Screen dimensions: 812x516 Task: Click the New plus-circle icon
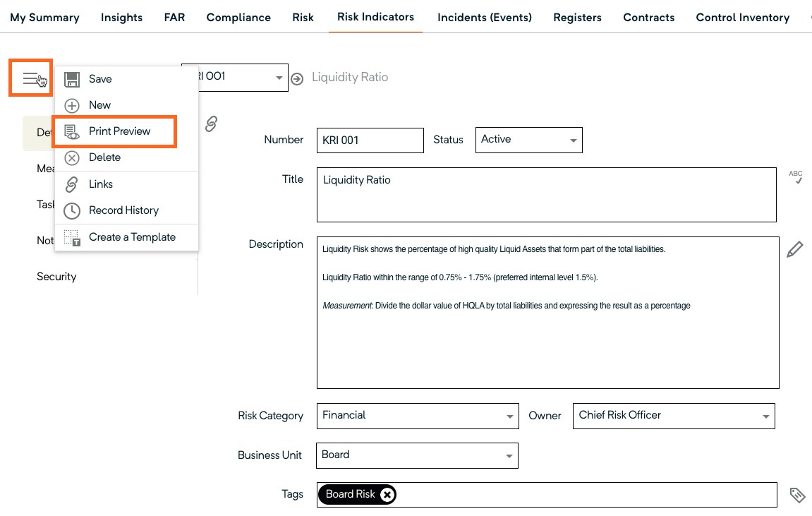tap(71, 106)
